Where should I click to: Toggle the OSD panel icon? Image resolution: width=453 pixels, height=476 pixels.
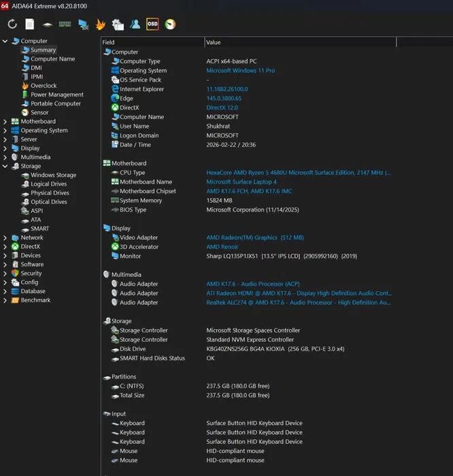(x=152, y=24)
